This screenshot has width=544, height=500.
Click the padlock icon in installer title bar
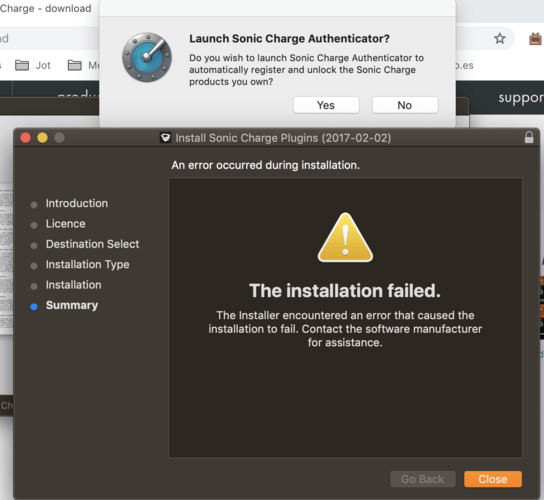529,137
